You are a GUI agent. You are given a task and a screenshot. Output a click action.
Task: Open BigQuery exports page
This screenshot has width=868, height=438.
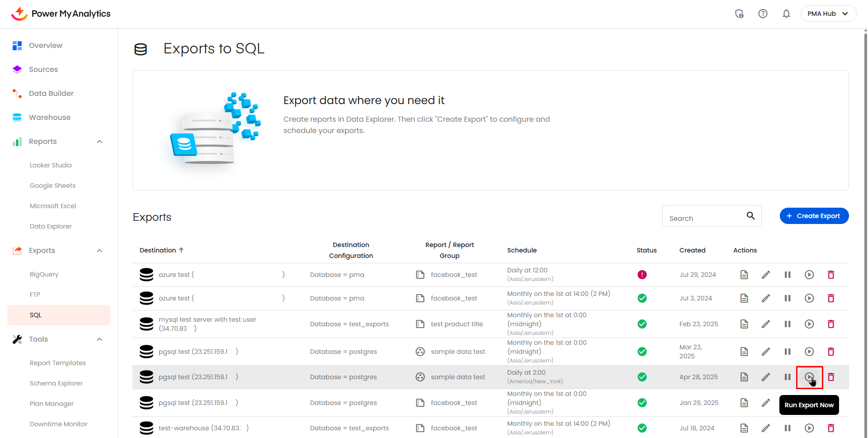pyautogui.click(x=44, y=274)
